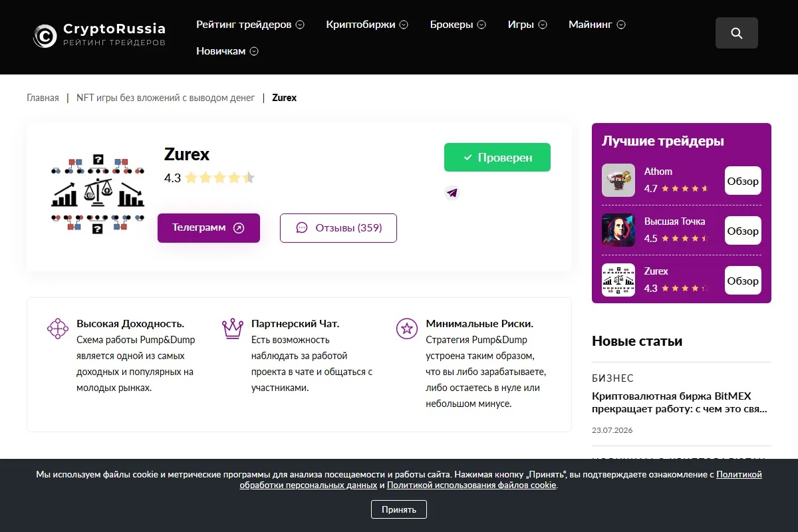Expand the Майнинг menu
The image size is (798, 532).
[597, 25]
